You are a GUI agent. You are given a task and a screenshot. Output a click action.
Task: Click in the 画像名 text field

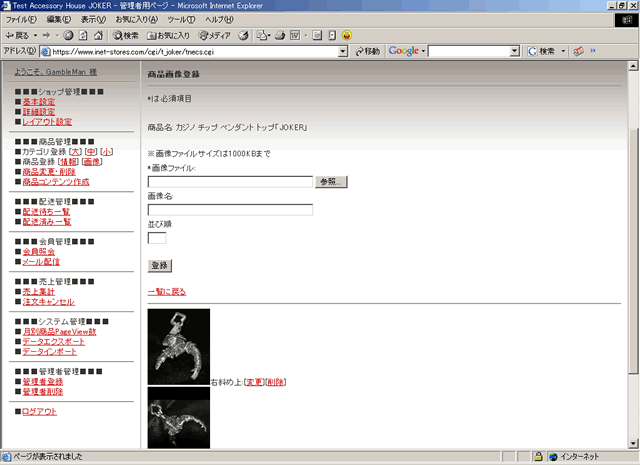[x=230, y=210]
